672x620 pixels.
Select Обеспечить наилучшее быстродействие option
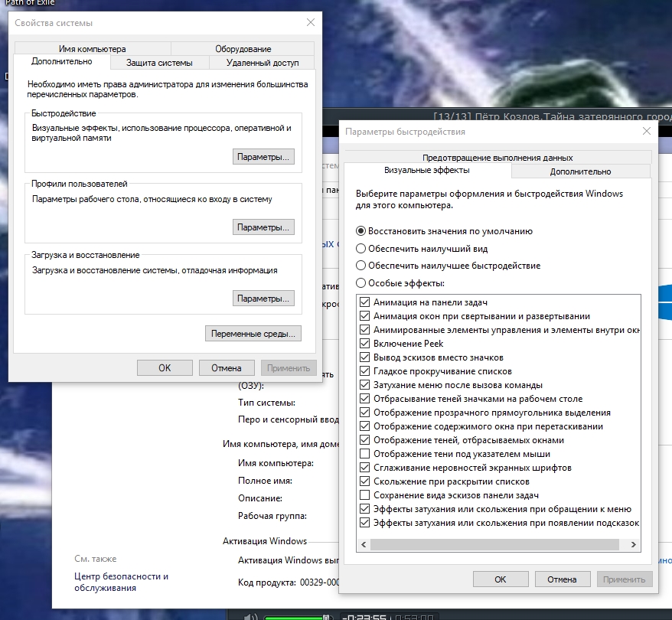pos(361,266)
